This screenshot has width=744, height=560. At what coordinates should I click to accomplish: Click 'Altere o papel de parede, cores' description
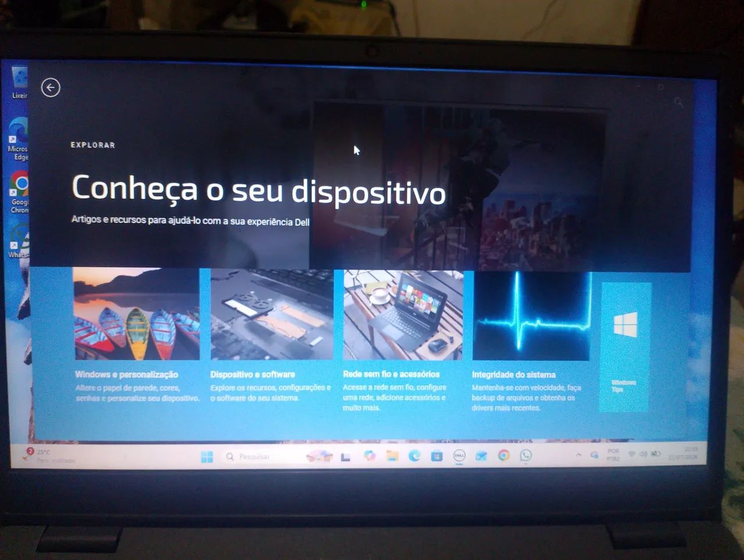[138, 393]
